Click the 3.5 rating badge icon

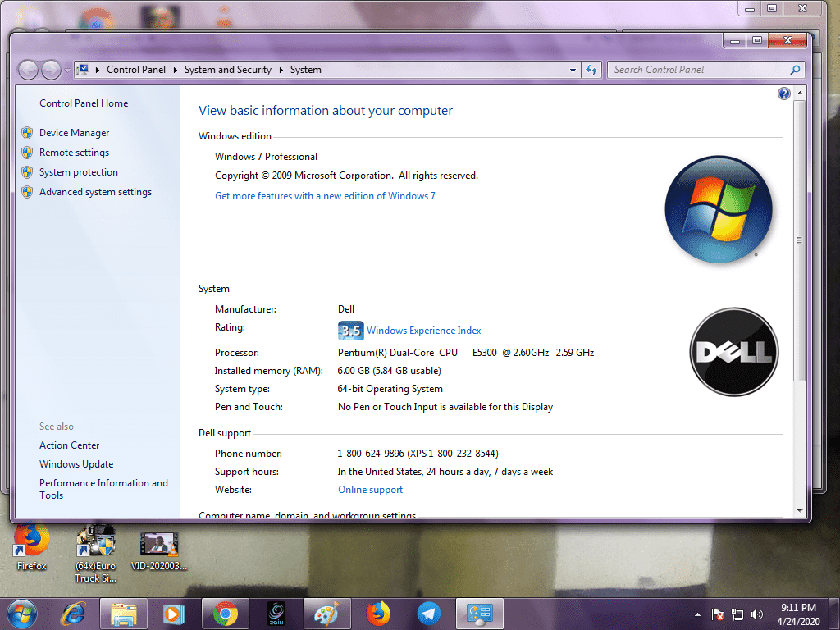tap(350, 331)
